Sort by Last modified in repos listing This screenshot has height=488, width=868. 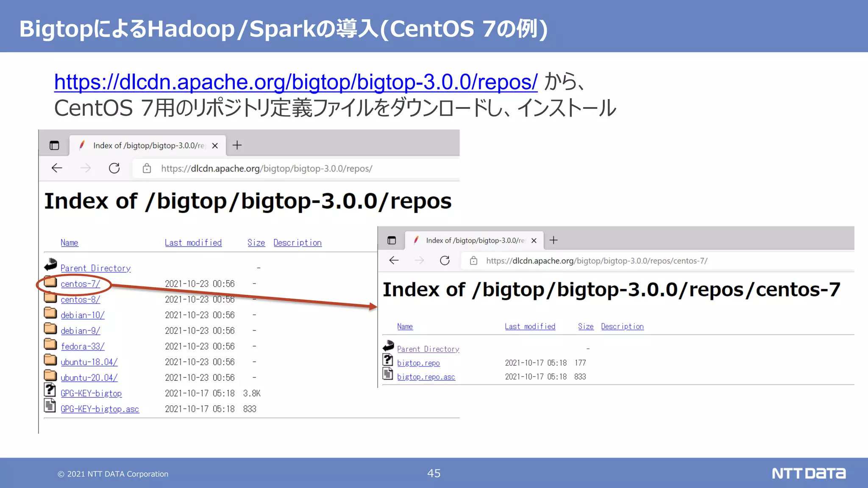[193, 243]
